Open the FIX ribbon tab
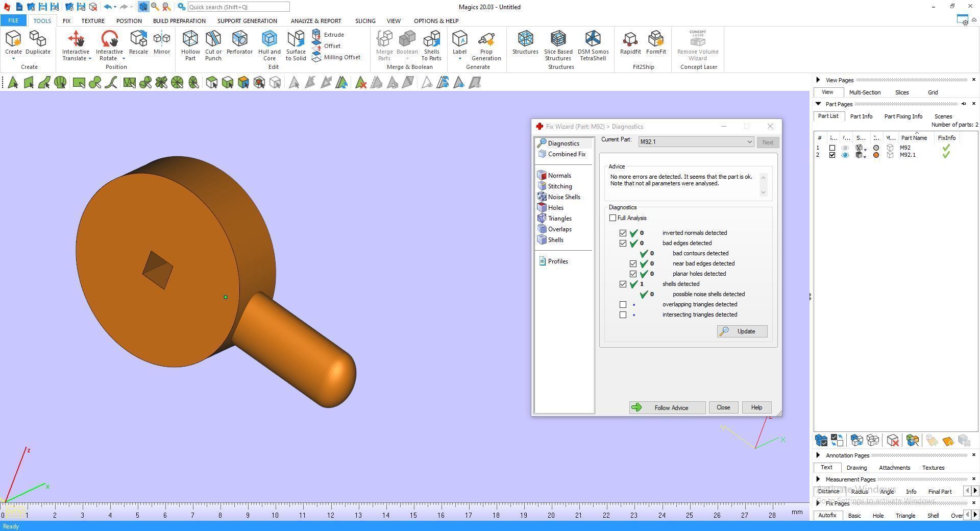Screen dimensions: 980x531 (x=66, y=21)
